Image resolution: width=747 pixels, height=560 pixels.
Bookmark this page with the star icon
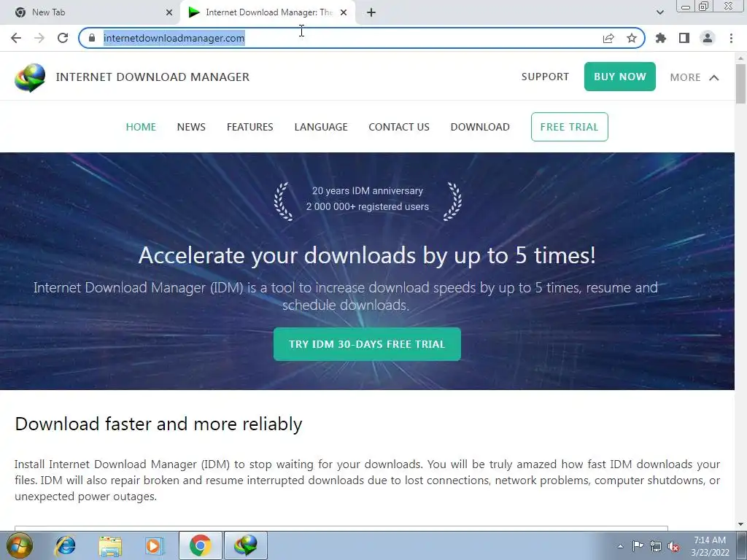coord(632,38)
